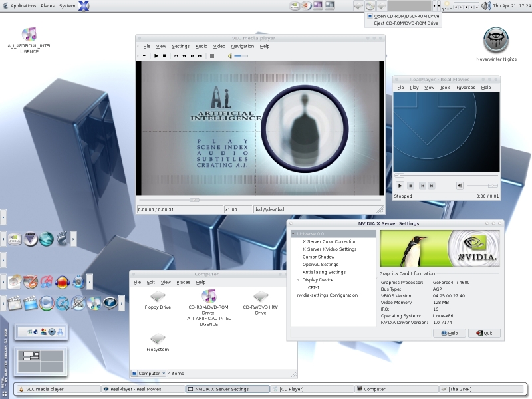The width and height of the screenshot is (532, 399).
Task: Click RealPlayer next clip button
Action: coord(432,186)
